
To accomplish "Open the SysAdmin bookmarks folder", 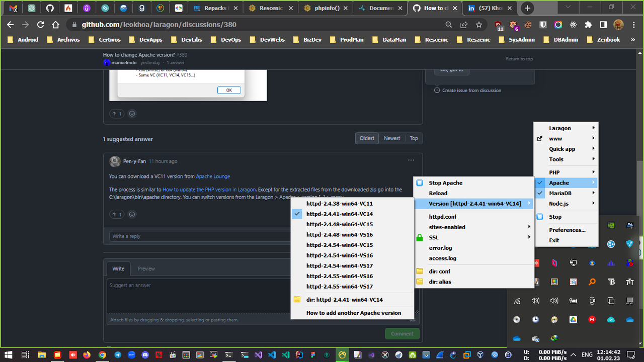I will [x=516, y=39].
